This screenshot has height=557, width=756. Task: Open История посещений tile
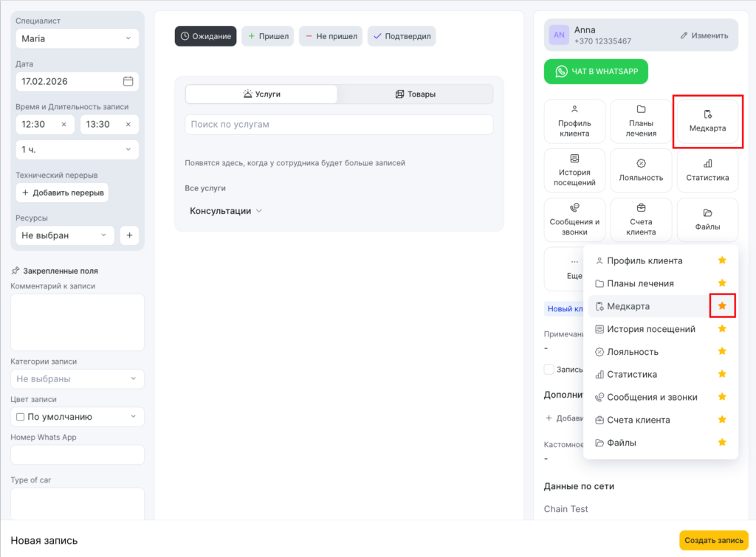point(574,170)
